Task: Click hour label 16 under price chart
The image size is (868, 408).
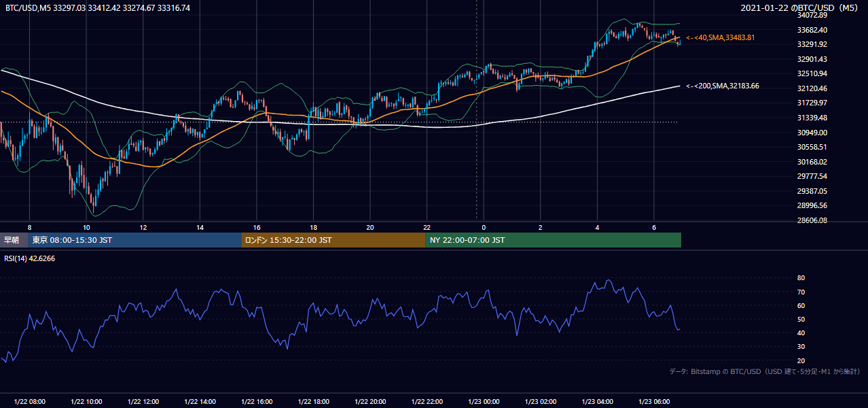Action: point(257,227)
